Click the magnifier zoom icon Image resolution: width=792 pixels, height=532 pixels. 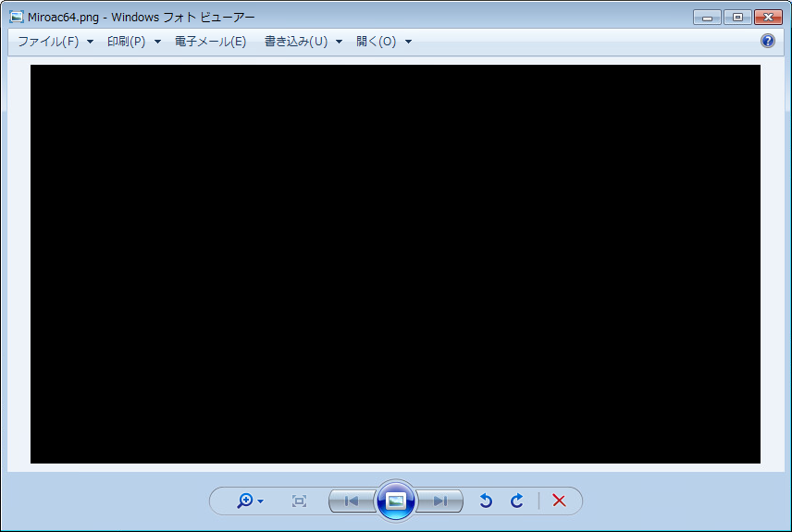(245, 501)
